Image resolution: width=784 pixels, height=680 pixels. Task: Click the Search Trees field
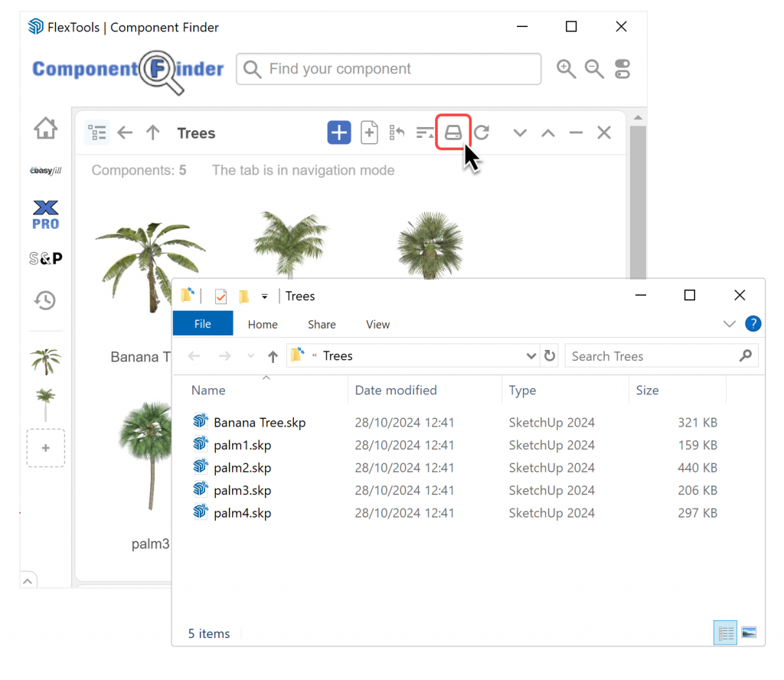click(661, 356)
